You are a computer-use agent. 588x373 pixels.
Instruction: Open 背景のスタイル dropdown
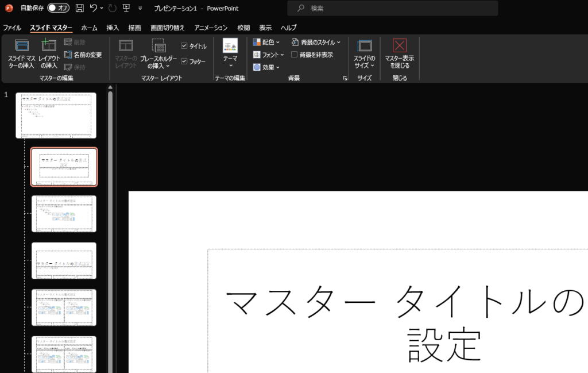[x=316, y=42]
